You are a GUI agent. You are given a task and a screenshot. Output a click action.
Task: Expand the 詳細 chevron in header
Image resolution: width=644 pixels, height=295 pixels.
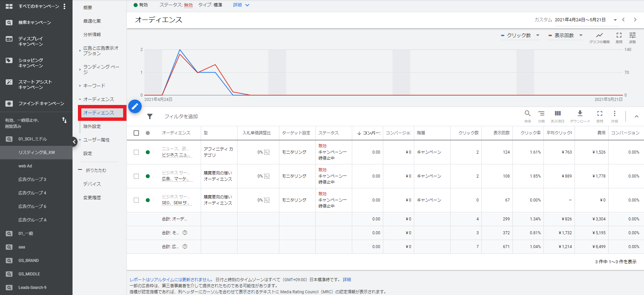[247, 5]
